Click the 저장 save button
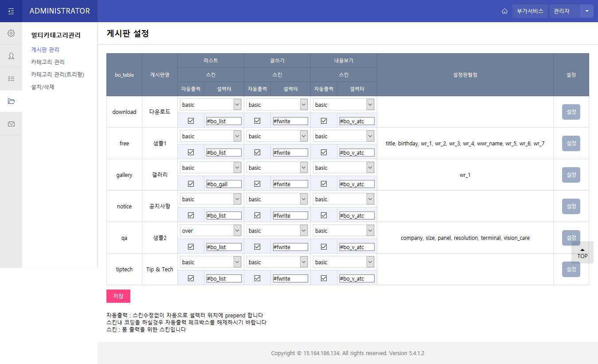 [x=118, y=296]
